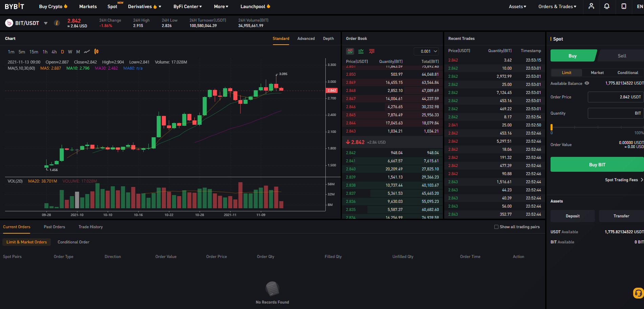644x309 pixels.
Task: Show only sell orders in order book
Action: pyautogui.click(x=372, y=51)
